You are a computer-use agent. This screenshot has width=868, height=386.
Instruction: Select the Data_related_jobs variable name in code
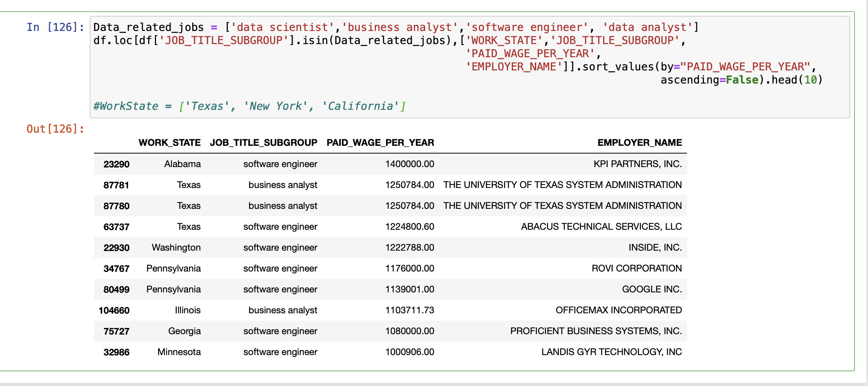coord(148,27)
